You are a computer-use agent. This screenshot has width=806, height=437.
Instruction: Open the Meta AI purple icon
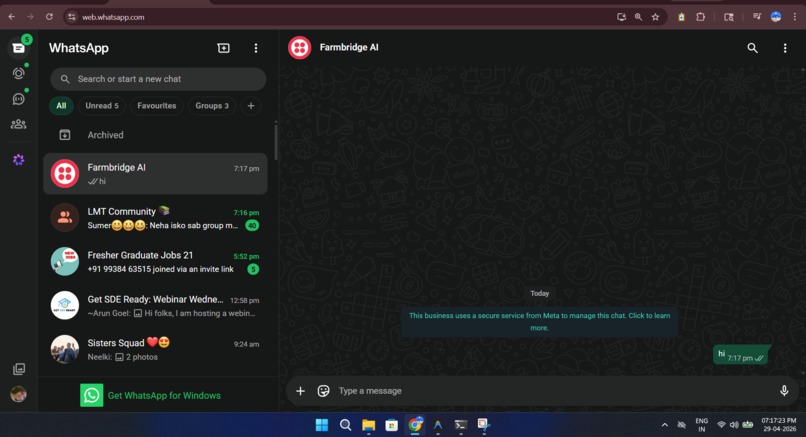click(19, 160)
